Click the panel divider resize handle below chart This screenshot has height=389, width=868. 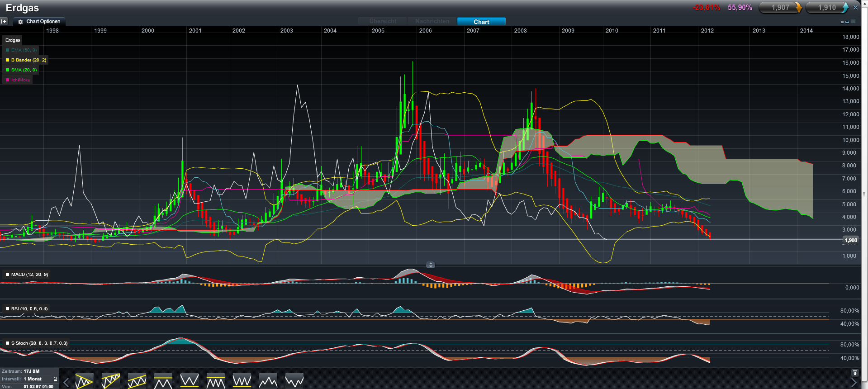point(431,265)
